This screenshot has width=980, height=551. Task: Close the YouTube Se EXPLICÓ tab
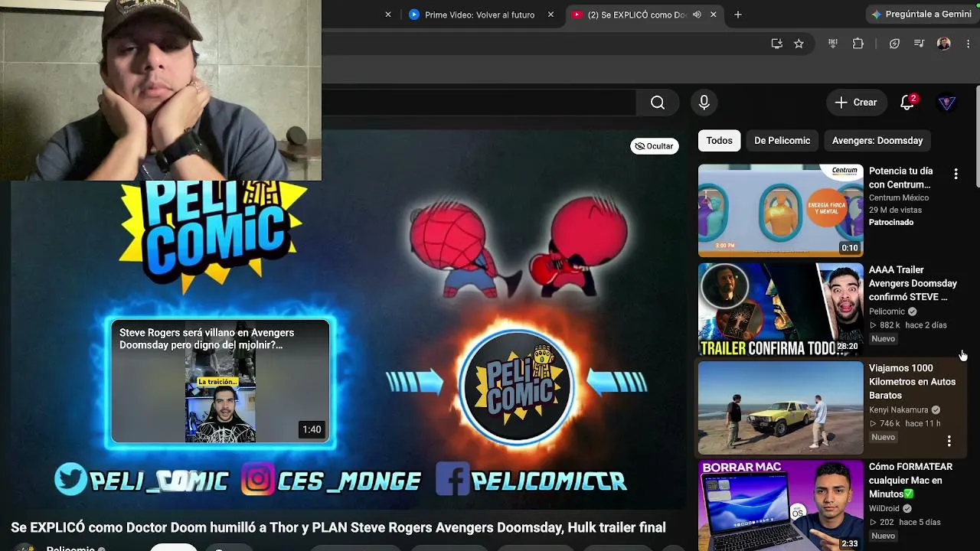pyautogui.click(x=714, y=15)
